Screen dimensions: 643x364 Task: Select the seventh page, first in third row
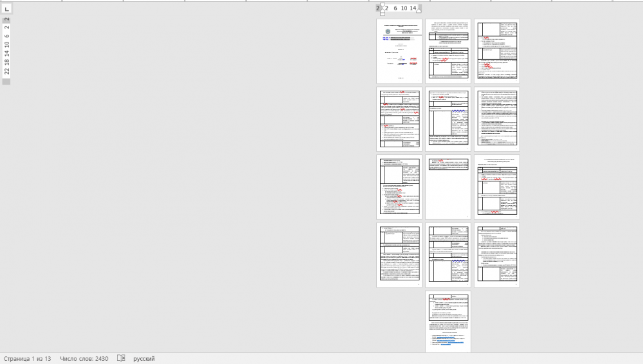pyautogui.click(x=399, y=187)
